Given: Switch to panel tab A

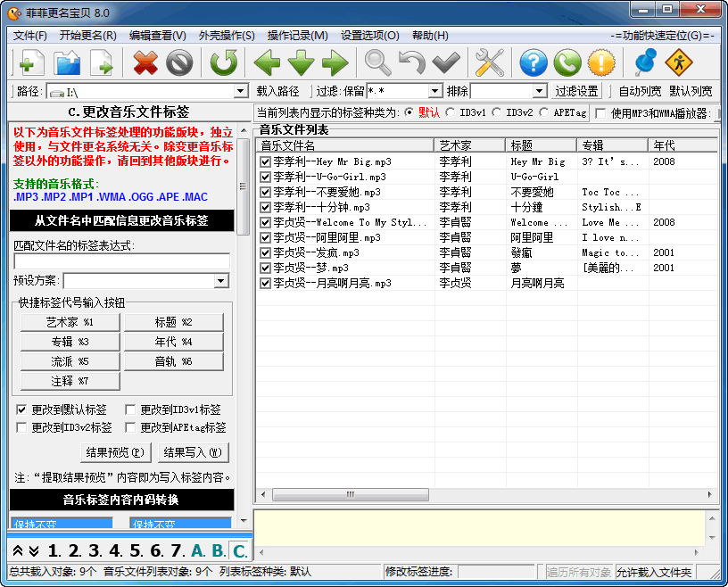Looking at the screenshot, I should point(198,550).
